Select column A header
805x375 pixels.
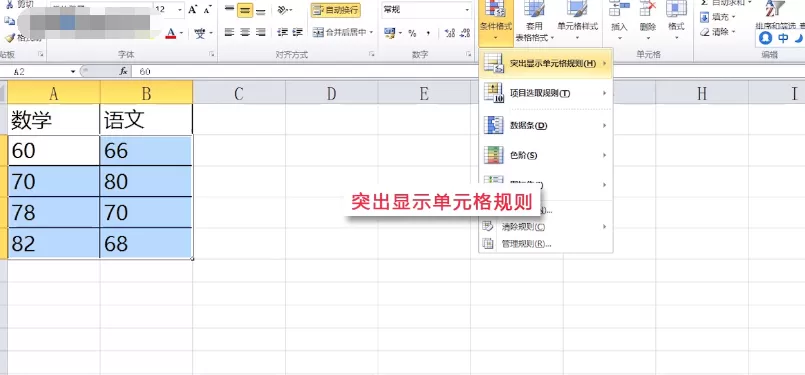[54, 93]
